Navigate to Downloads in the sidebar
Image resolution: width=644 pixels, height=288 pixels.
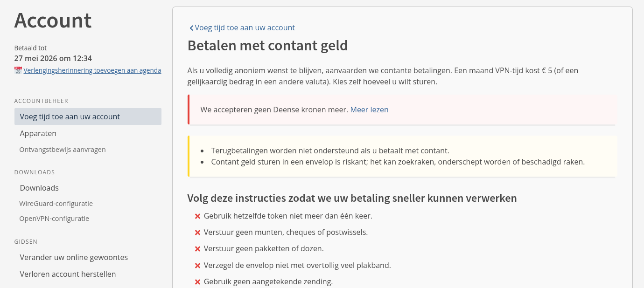[39, 188]
